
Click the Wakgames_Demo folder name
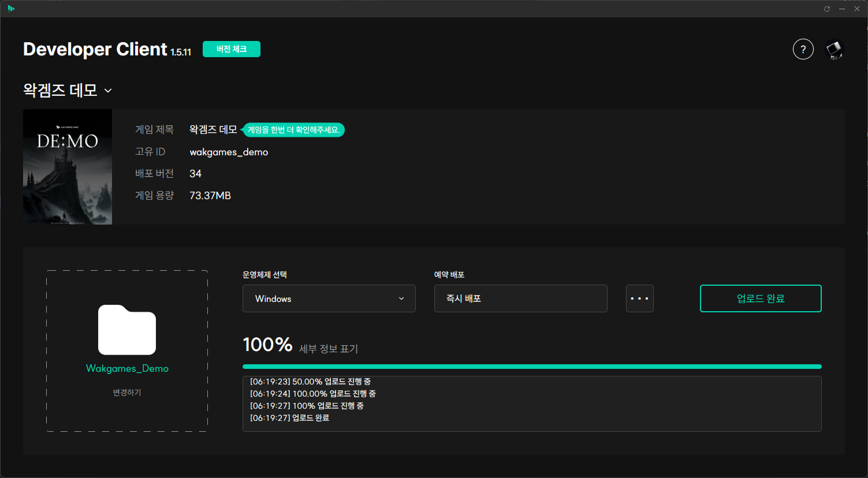point(127,368)
